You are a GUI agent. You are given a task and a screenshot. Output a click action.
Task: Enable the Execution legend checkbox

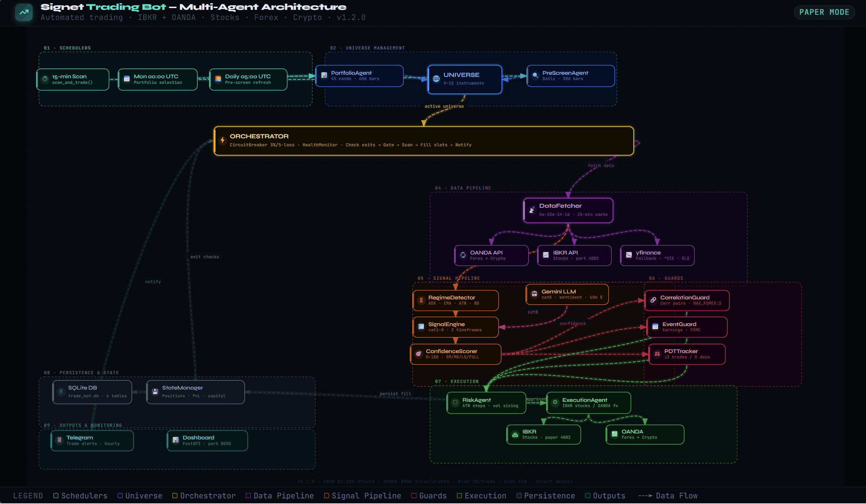point(459,496)
